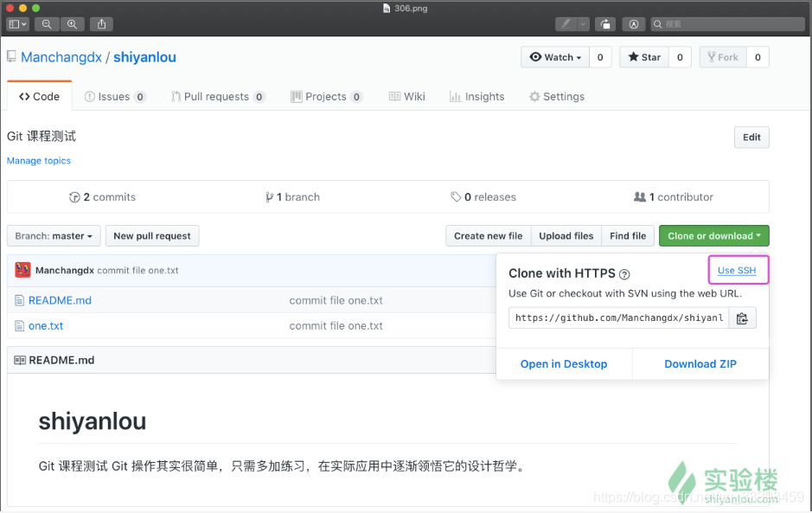Open the Projects tab

[x=326, y=96]
